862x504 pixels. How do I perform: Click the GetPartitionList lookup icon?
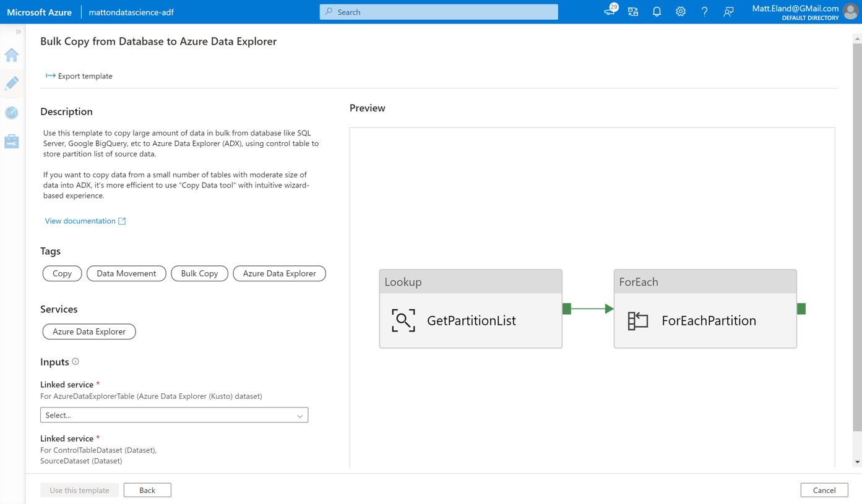[x=403, y=320]
